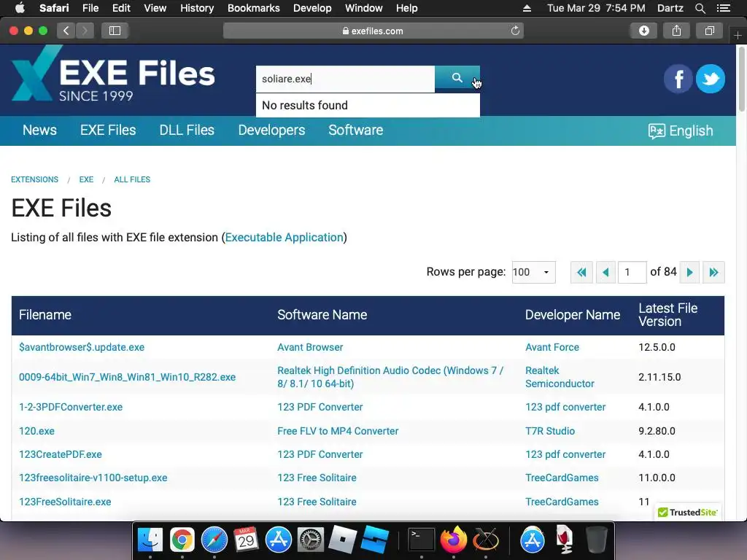Go to the first page of results
747x560 pixels.
[x=581, y=273]
